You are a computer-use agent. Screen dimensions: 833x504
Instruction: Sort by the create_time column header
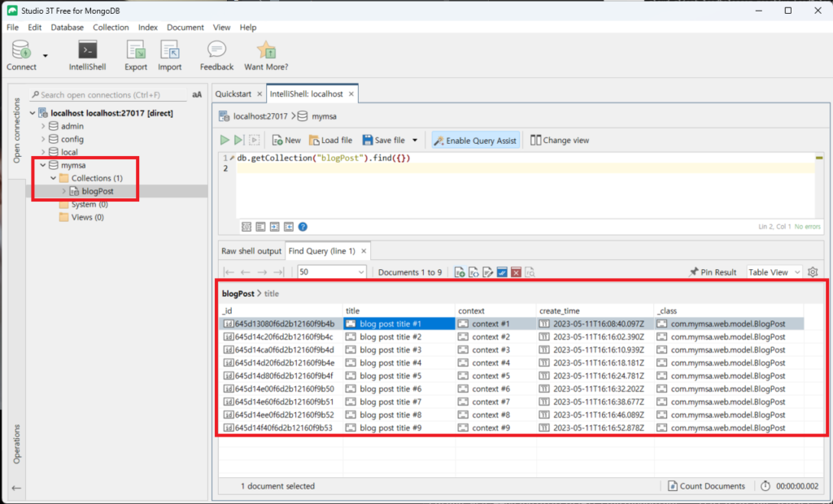coord(595,311)
